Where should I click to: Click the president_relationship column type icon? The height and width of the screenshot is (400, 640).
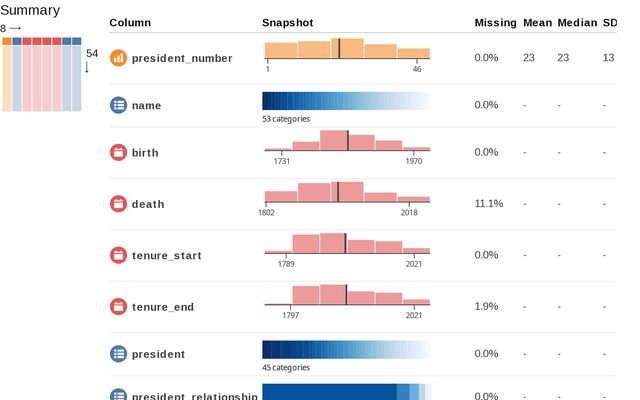[118, 395]
